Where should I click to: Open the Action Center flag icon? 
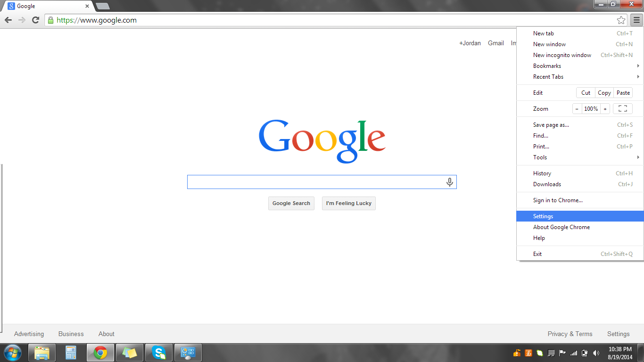562,353
